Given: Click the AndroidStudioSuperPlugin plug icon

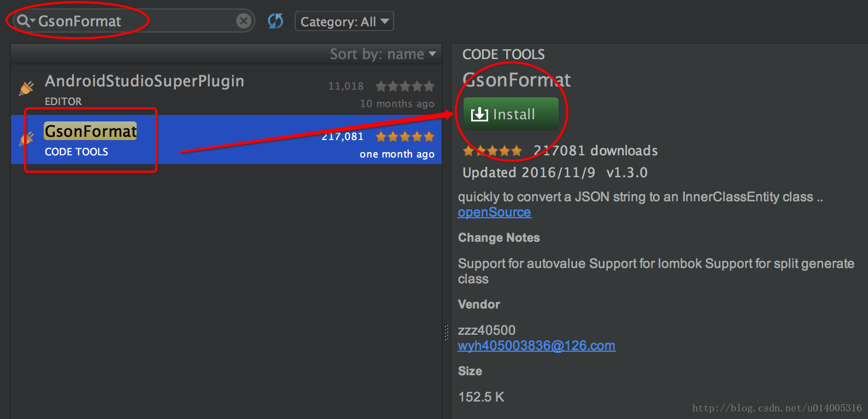Looking at the screenshot, I should (x=27, y=88).
